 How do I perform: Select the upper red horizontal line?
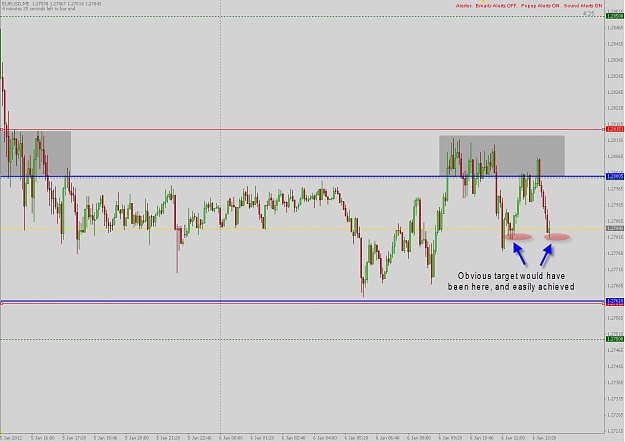pyautogui.click(x=303, y=129)
